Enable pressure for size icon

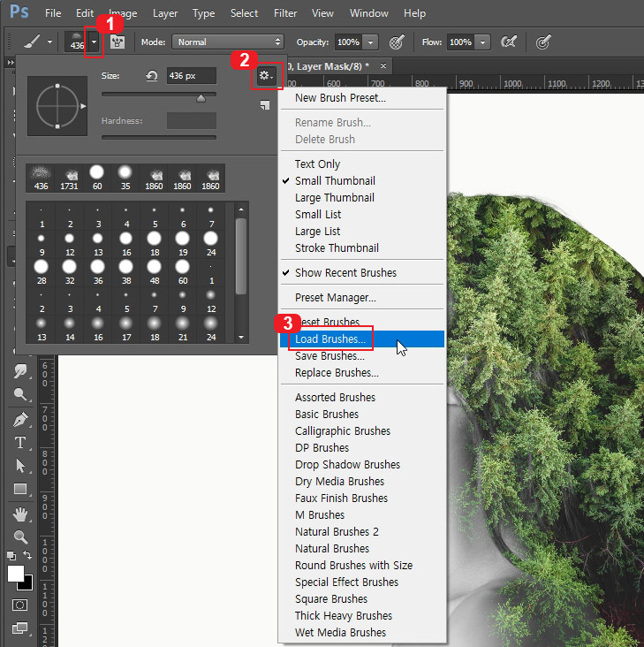(x=543, y=42)
